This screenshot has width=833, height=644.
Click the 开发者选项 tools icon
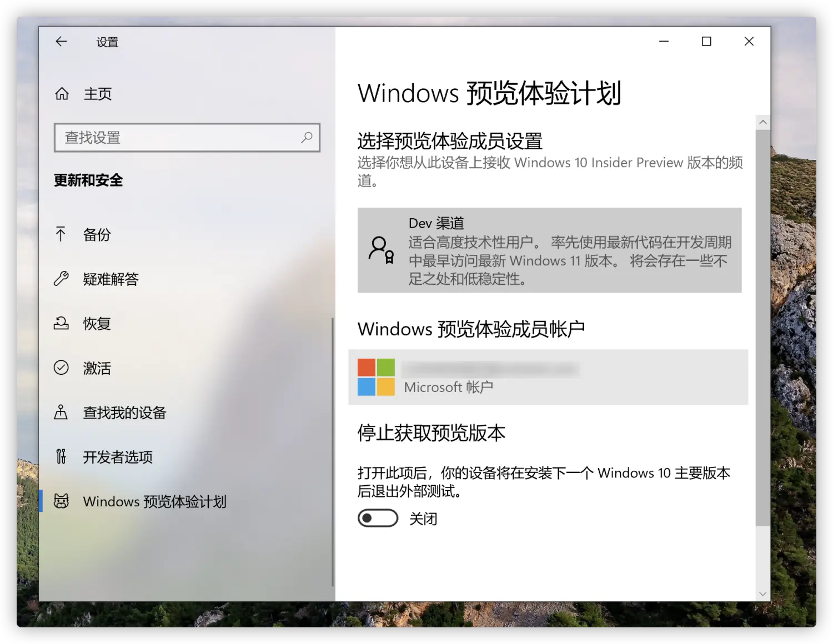click(x=61, y=456)
